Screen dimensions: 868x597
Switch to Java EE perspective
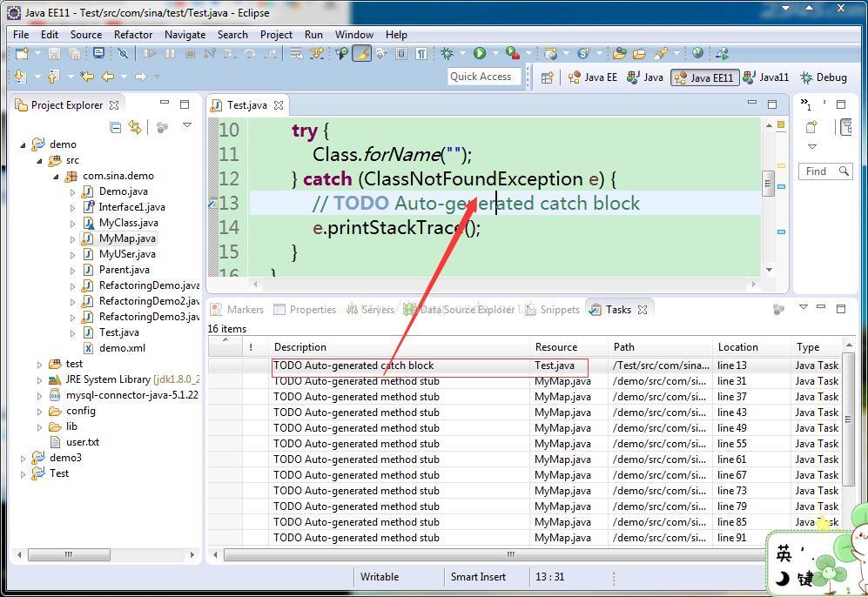[593, 77]
